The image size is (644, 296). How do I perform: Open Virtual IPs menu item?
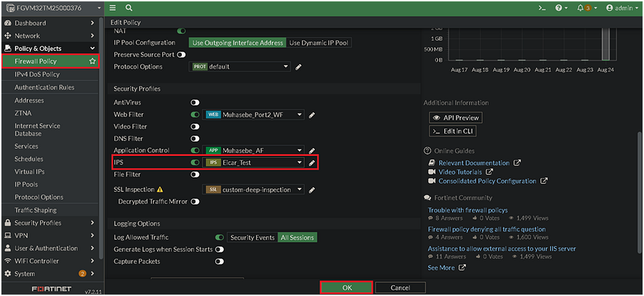pos(29,172)
